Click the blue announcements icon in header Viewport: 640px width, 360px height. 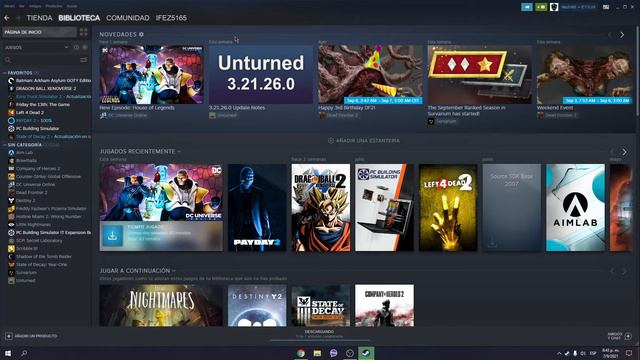pos(527,7)
